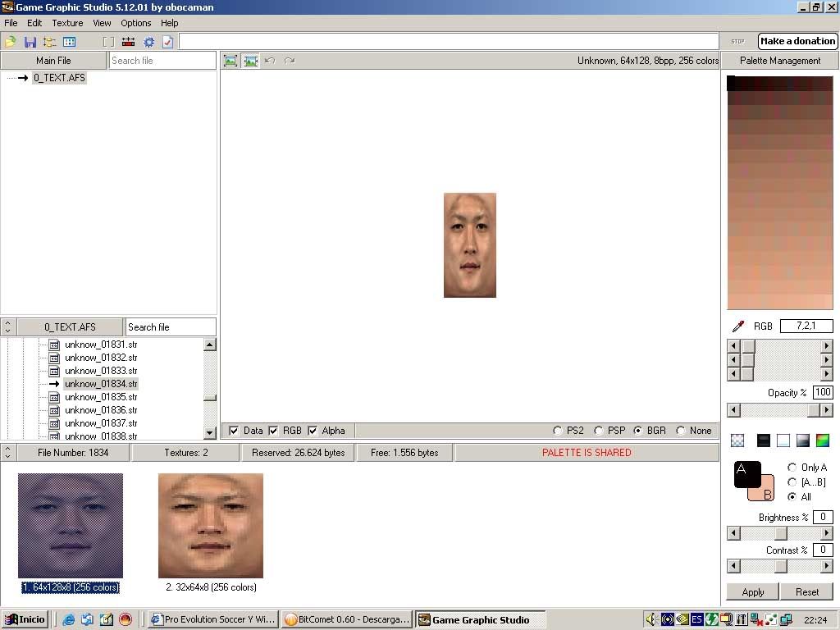The image size is (840, 630).
Task: Click file list scrollbar up arrow
Action: [x=210, y=345]
